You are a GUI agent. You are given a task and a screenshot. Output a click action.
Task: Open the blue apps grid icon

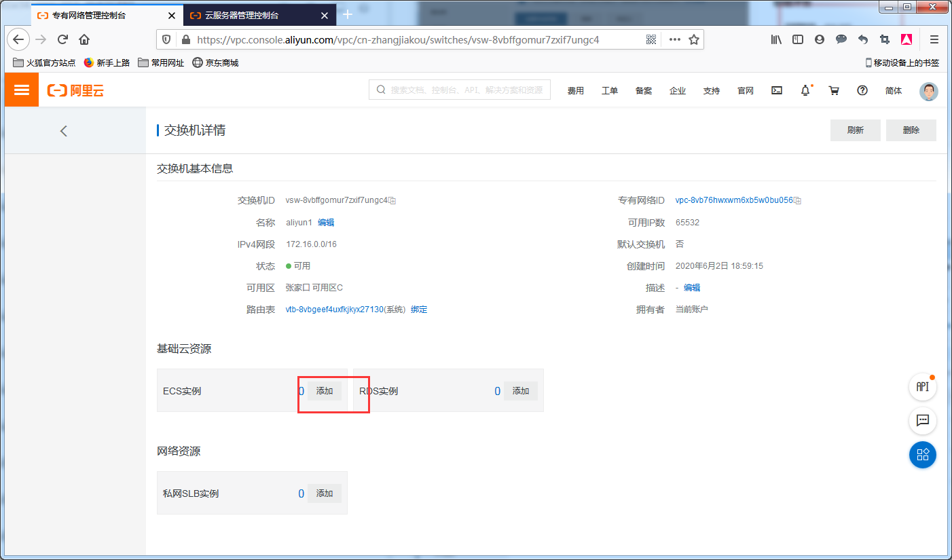coord(922,455)
